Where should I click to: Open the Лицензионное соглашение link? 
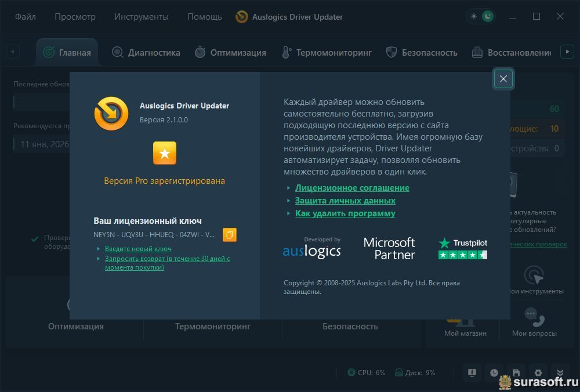[x=352, y=188]
